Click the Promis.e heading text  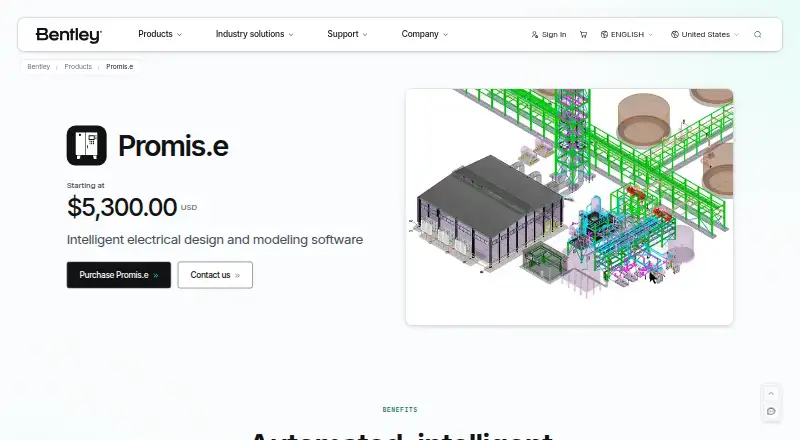[x=173, y=146]
